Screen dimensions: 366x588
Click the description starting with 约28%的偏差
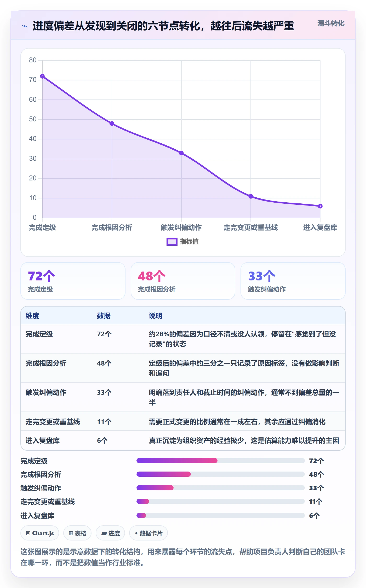tap(244, 339)
